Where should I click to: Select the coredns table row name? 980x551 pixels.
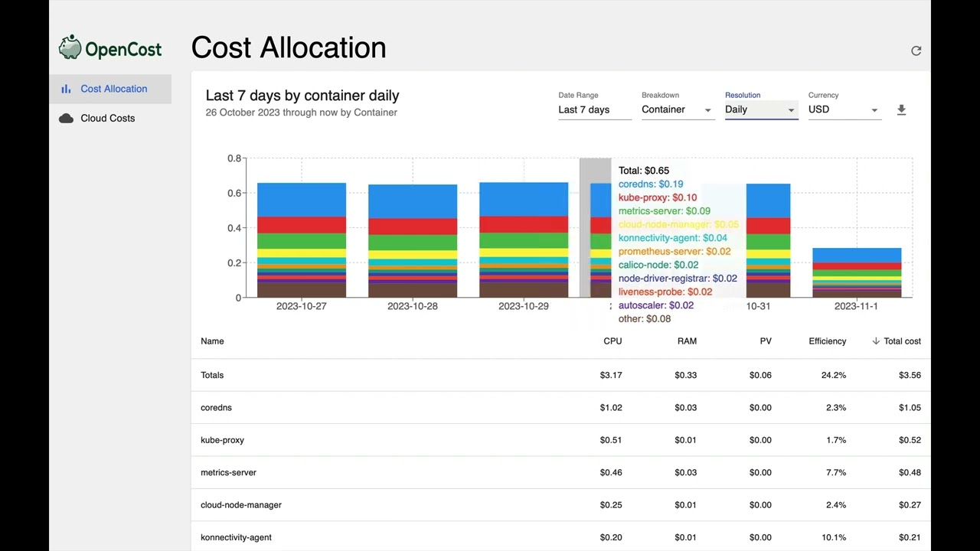pos(216,408)
